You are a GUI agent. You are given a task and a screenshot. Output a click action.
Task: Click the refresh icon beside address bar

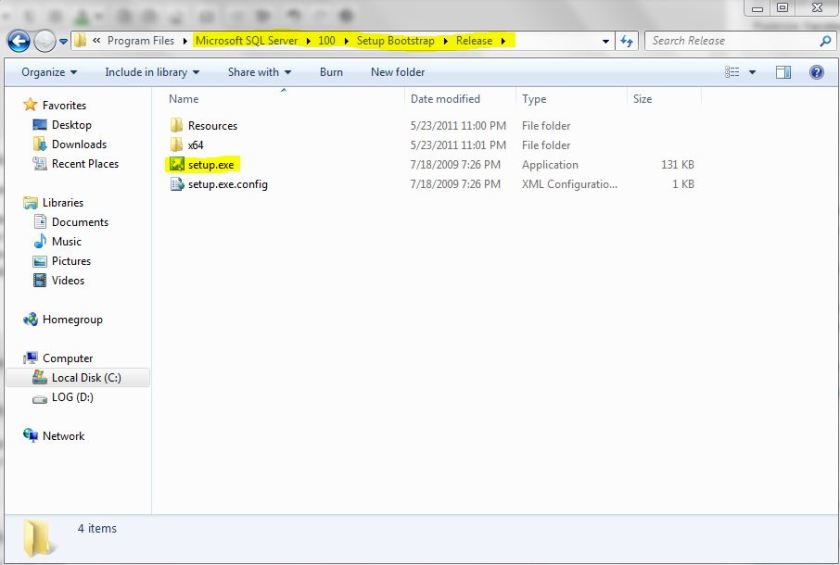tap(627, 41)
